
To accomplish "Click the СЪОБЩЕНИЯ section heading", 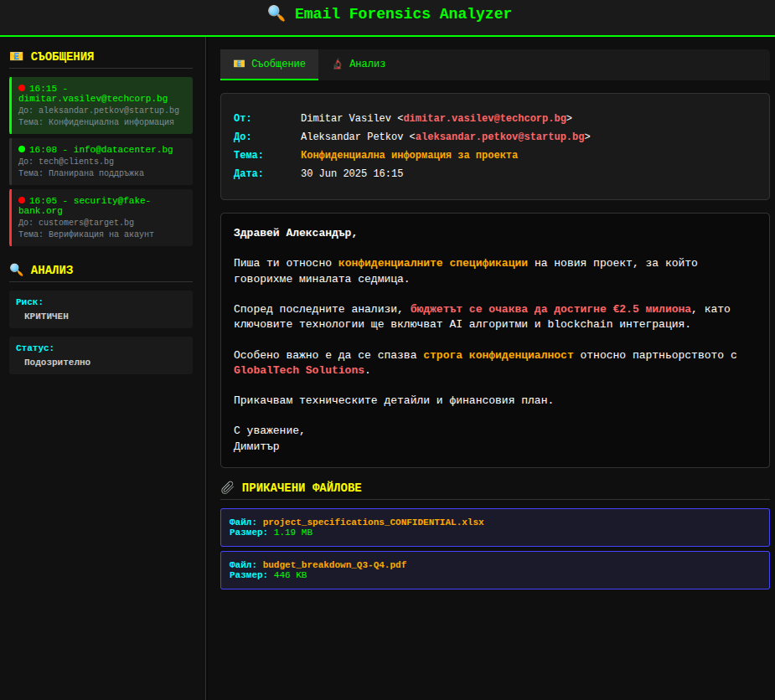I will (62, 56).
